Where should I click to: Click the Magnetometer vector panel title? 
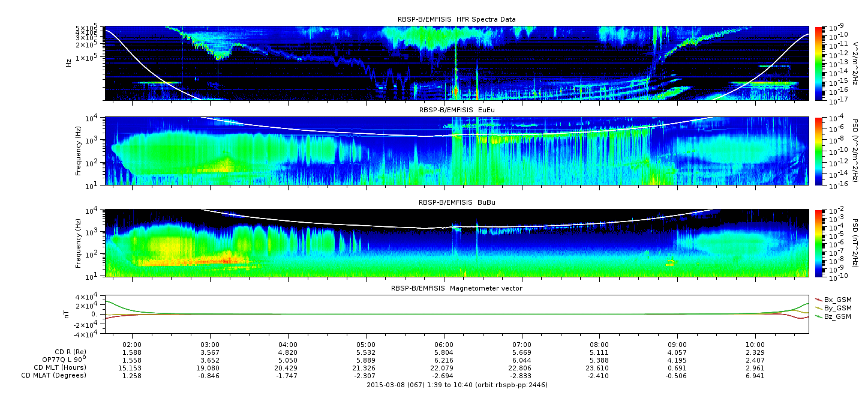(456, 288)
